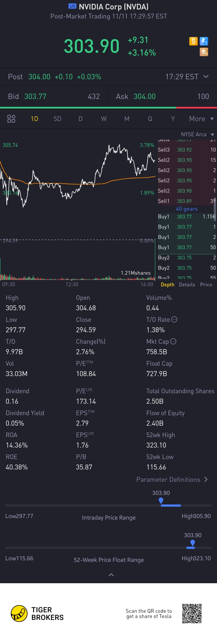Switch to the Y yearly chart tab
Image resolution: width=217 pixels, height=644 pixels.
(x=173, y=119)
